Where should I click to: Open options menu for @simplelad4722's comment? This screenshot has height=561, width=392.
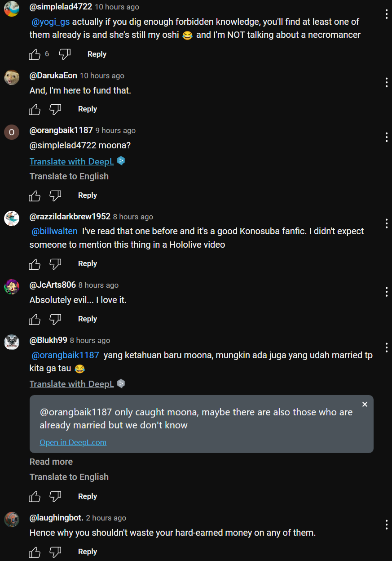386,14
